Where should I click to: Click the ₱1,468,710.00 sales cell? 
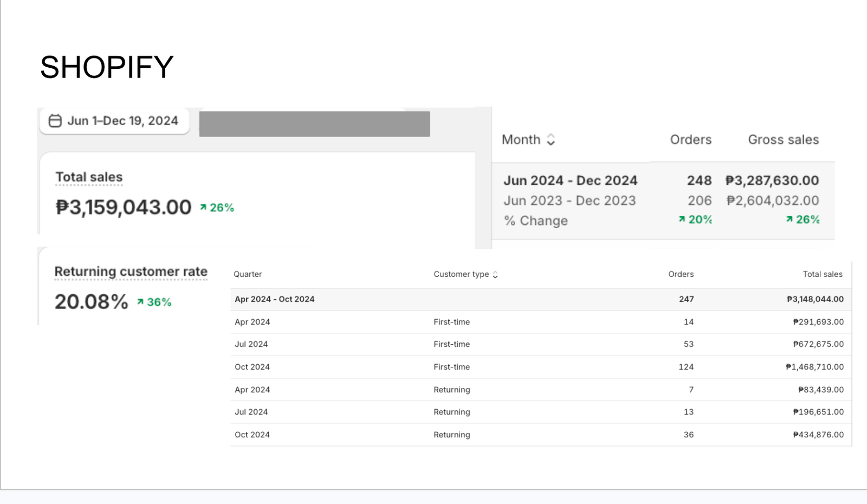814,367
